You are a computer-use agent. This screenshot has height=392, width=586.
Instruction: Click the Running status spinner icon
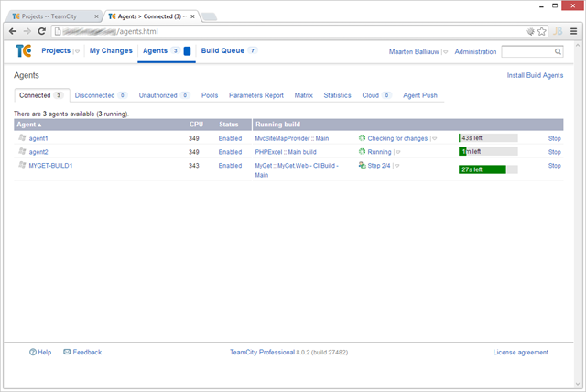pos(362,151)
